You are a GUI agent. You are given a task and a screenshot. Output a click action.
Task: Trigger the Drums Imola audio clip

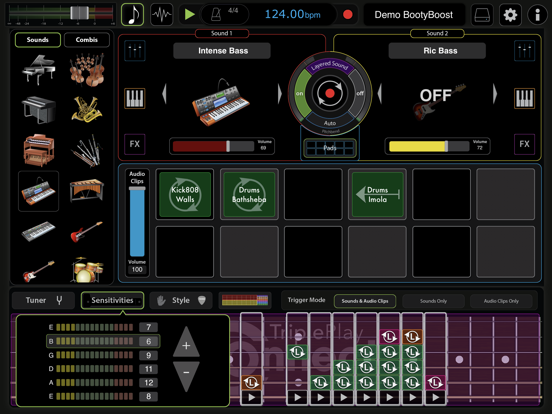click(377, 194)
